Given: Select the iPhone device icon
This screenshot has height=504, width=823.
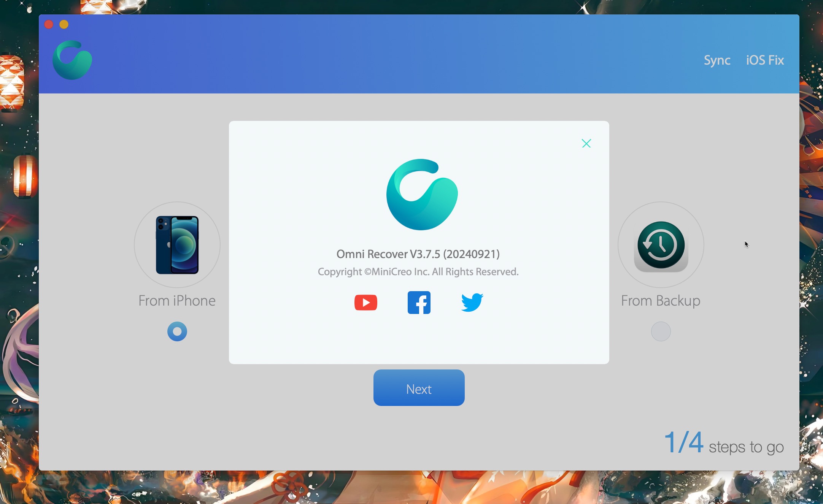Looking at the screenshot, I should pos(177,245).
